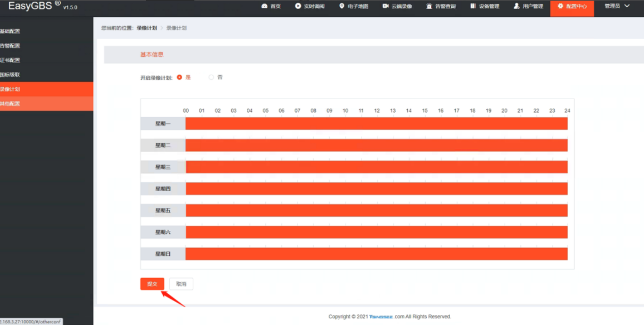Enable recording plan with 是 radio

[179, 77]
